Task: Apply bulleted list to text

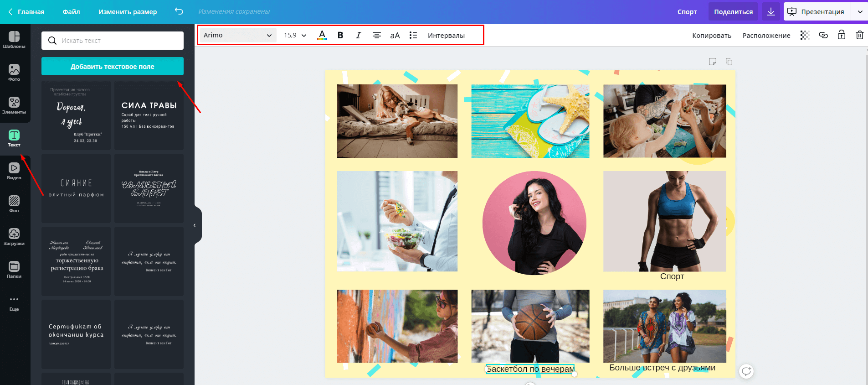Action: click(413, 35)
